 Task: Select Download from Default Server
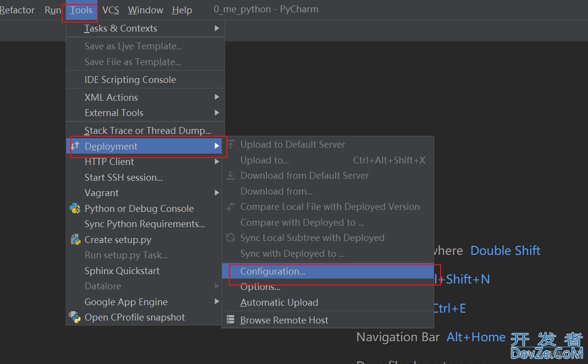[328, 175]
